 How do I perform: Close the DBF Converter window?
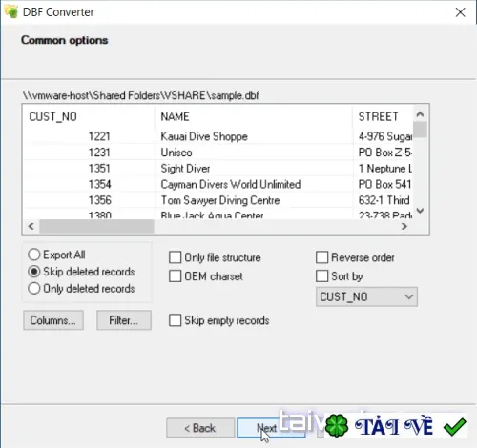[460, 12]
